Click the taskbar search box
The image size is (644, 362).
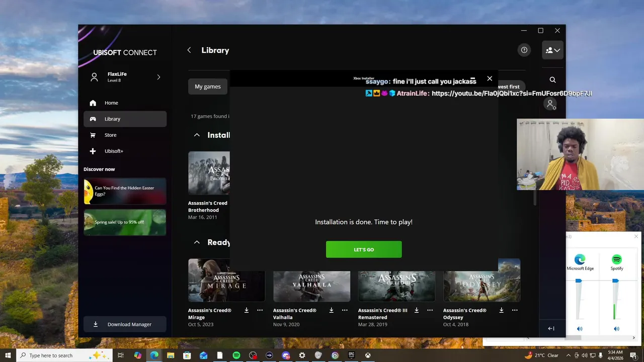tap(64, 355)
